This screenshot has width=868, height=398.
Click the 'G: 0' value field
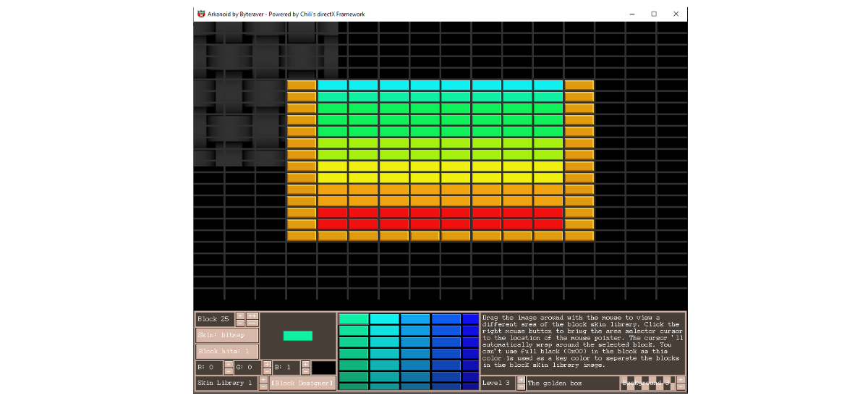point(248,368)
